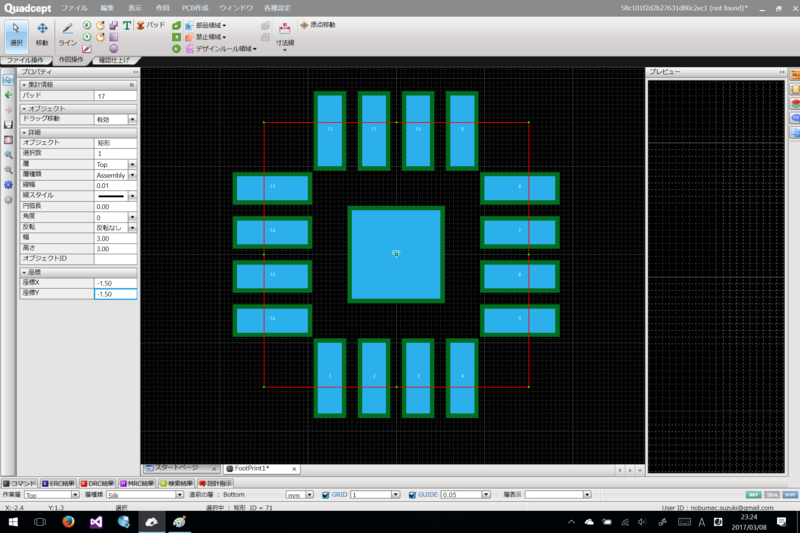
Task: Switch to 確認仕上げ ribbon tab
Action: 114,60
